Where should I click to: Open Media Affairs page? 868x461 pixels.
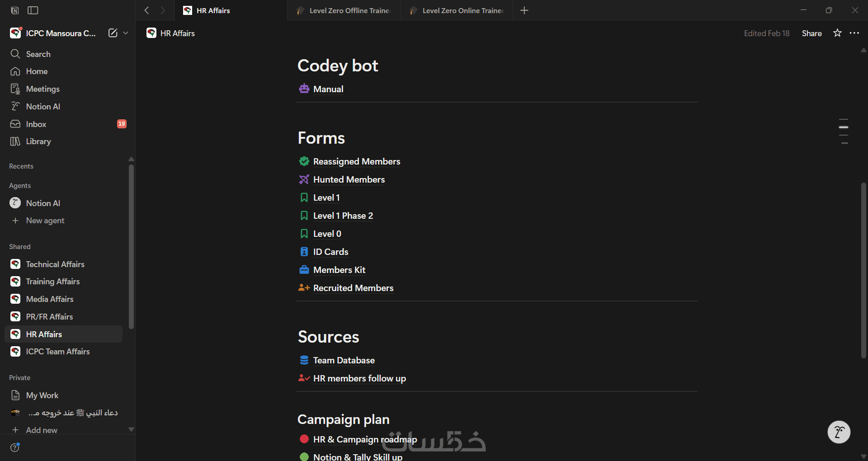pyautogui.click(x=63, y=299)
